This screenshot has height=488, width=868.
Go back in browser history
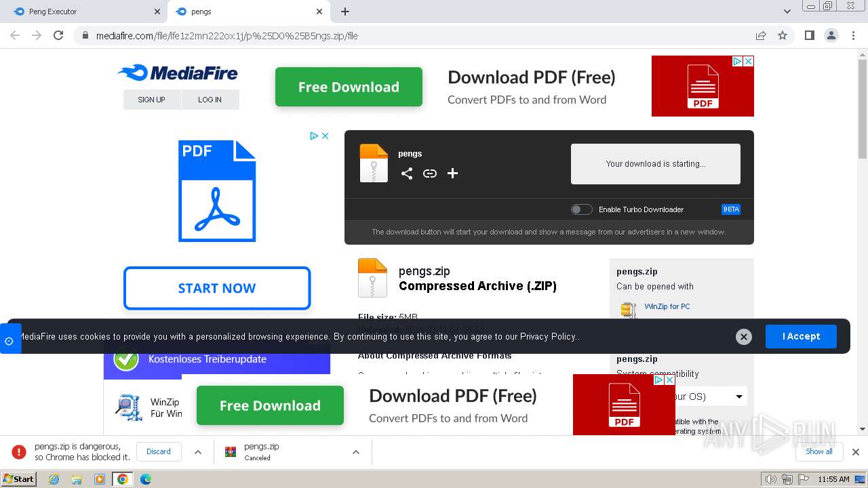coord(15,35)
